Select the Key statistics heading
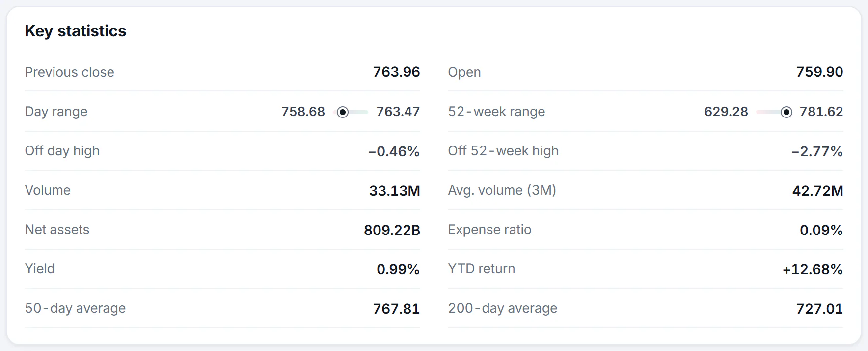This screenshot has width=868, height=351. 76,31
